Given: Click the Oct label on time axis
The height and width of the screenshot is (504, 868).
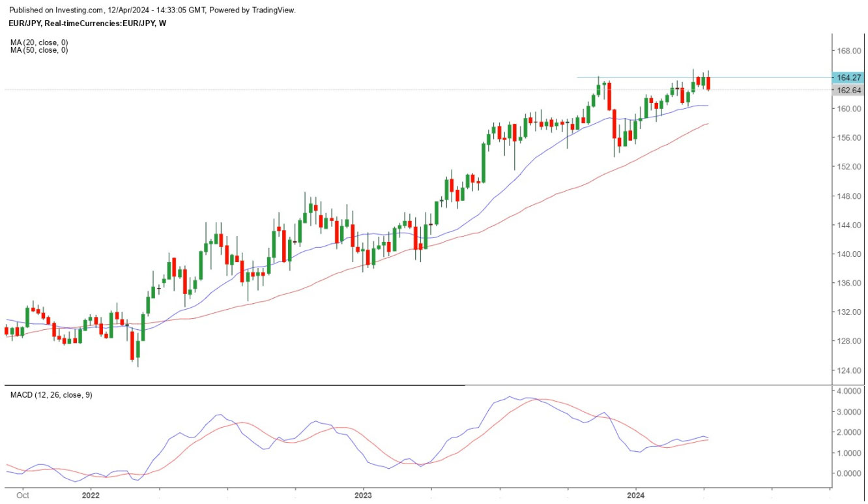Looking at the screenshot, I should click(23, 496).
